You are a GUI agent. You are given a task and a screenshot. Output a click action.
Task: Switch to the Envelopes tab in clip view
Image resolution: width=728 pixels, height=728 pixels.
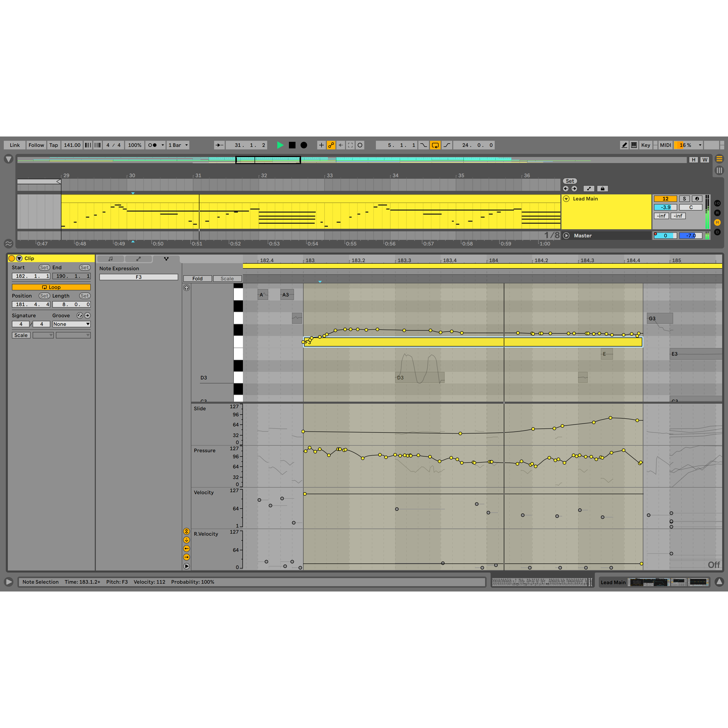(x=138, y=259)
